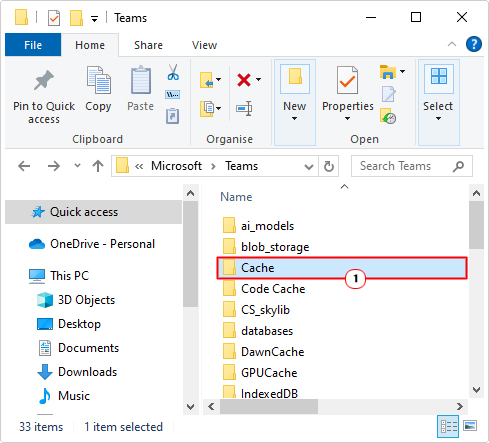Open Desktop in navigation pane
This screenshot has width=489, height=443.
[x=69, y=324]
